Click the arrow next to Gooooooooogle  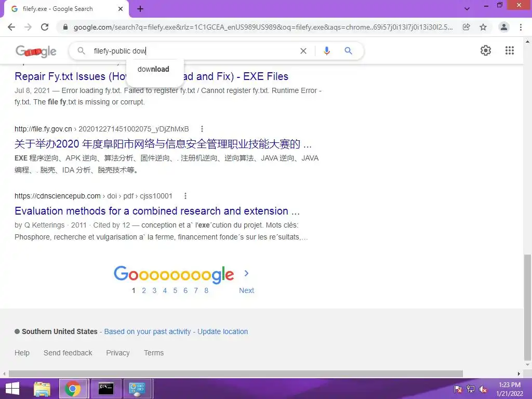click(246, 273)
